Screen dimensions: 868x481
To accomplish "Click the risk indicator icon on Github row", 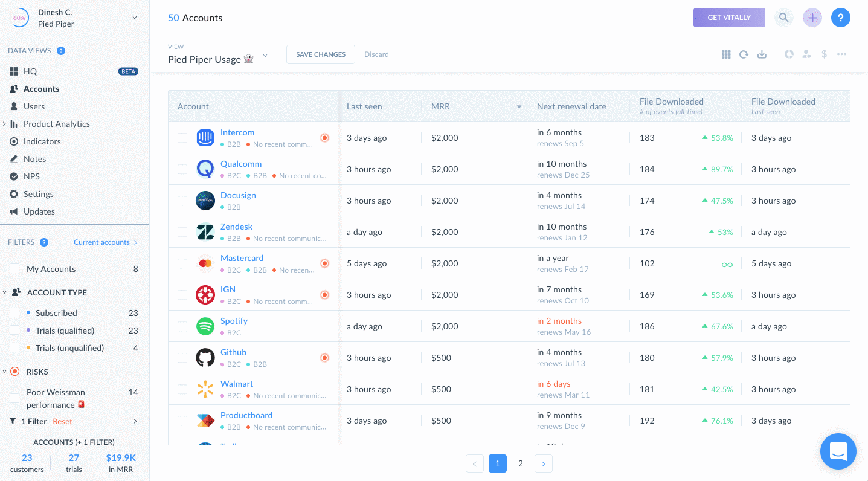I will point(324,358).
